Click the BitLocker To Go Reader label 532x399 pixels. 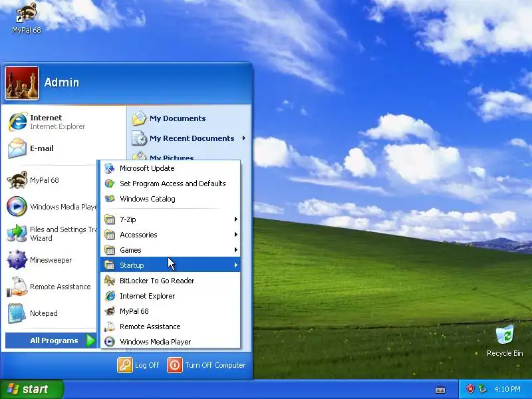pos(157,281)
